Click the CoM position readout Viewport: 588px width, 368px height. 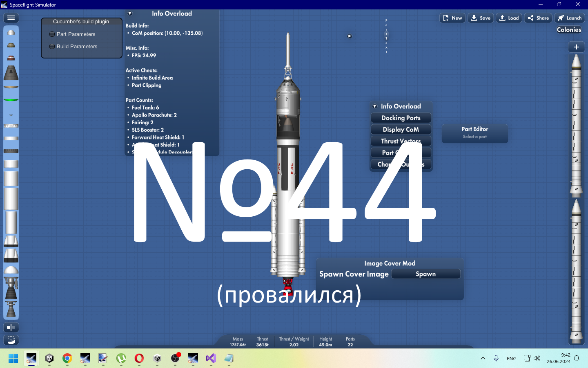[x=167, y=33]
